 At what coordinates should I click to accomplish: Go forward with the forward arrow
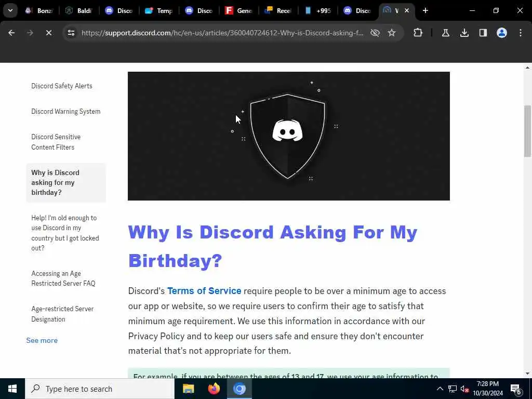coord(30,33)
